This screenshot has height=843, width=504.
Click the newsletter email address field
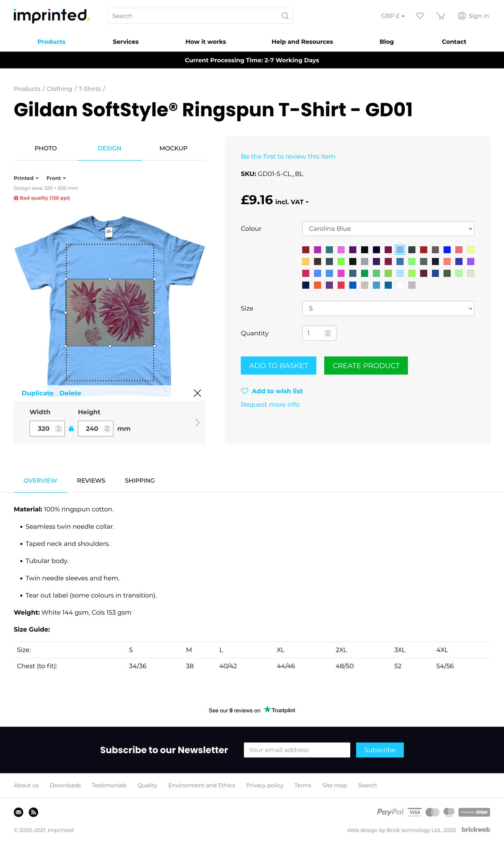[x=297, y=750]
